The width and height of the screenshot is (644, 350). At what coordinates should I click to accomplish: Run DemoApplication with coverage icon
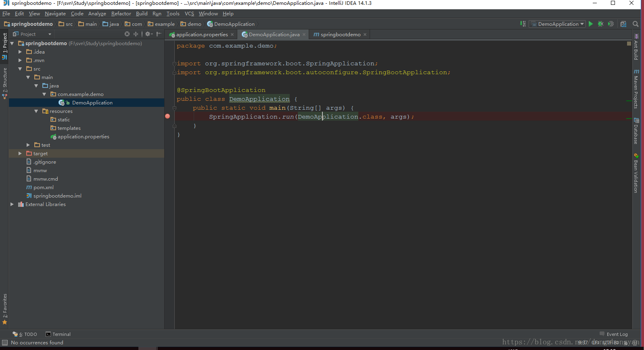(x=611, y=24)
